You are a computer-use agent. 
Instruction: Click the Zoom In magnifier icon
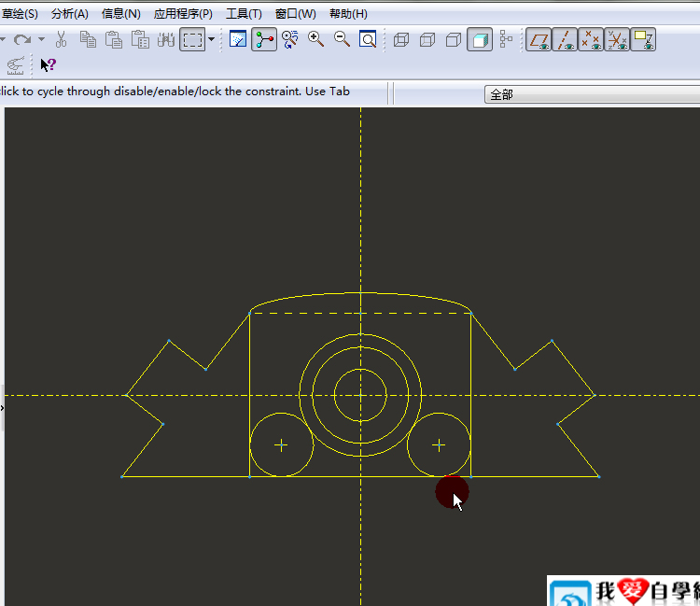(x=315, y=39)
